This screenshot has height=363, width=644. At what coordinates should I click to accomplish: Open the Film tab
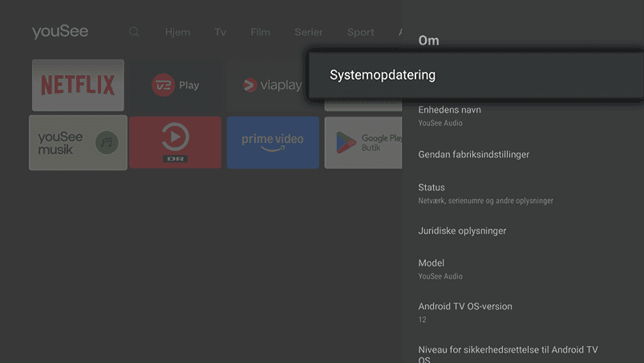click(x=260, y=32)
